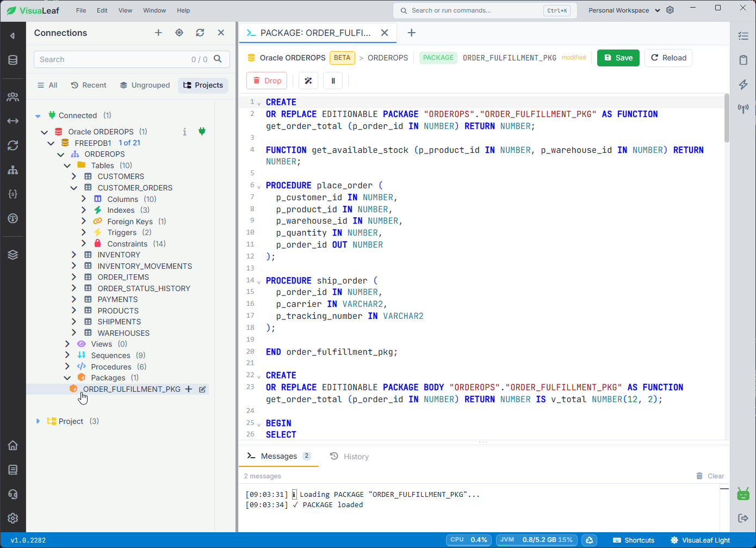
Task: Click the locate target icon in Connections
Action: point(179,33)
